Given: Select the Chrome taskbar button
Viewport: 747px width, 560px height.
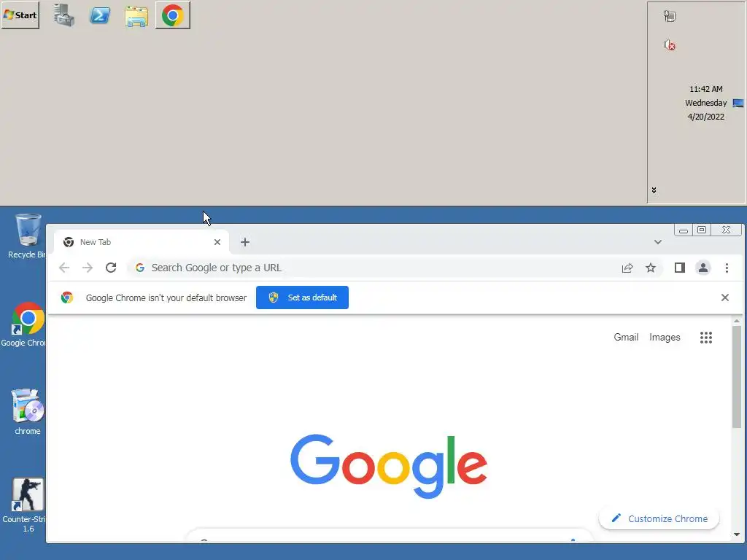Looking at the screenshot, I should pyautogui.click(x=172, y=15).
